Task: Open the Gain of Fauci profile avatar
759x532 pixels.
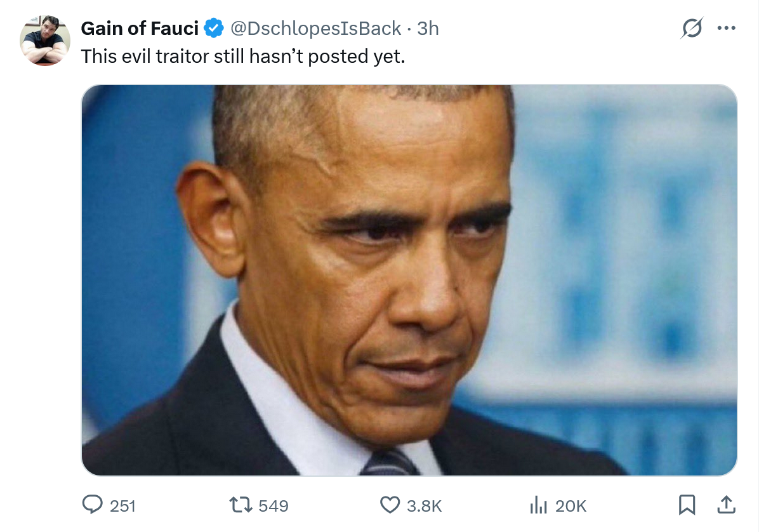Action: point(45,41)
